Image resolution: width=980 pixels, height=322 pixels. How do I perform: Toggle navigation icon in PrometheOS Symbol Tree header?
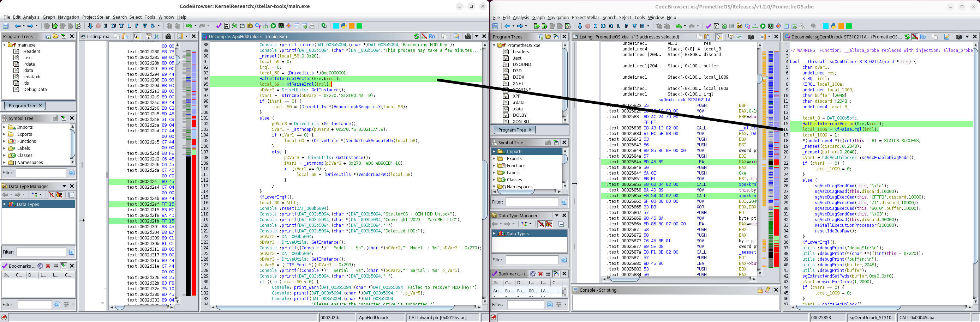[556, 142]
